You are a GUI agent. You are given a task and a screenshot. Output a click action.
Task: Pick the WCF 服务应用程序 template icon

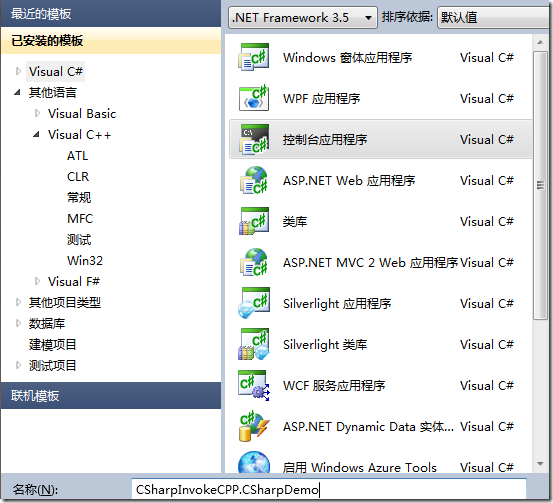[x=254, y=385]
